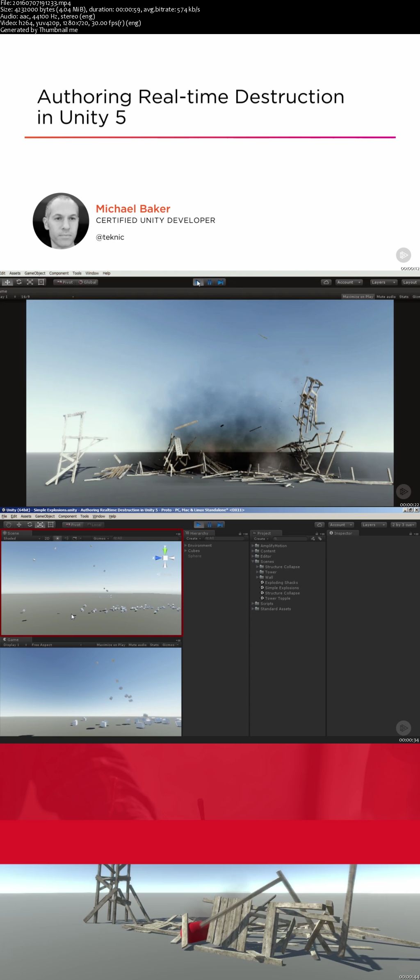Open Gizmos dropdown in Scene view toolbar
The height and width of the screenshot is (980, 420).
tap(101, 538)
